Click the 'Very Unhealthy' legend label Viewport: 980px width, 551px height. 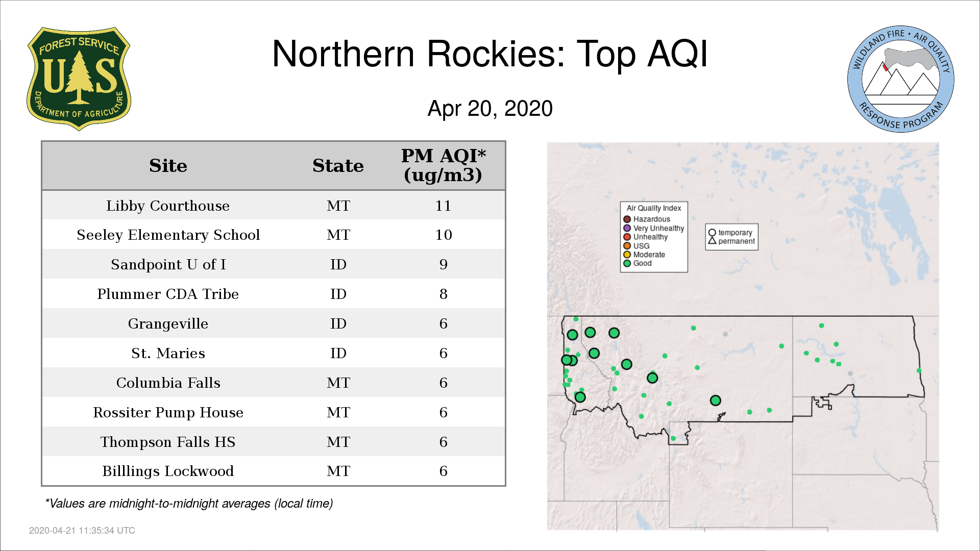[658, 228]
